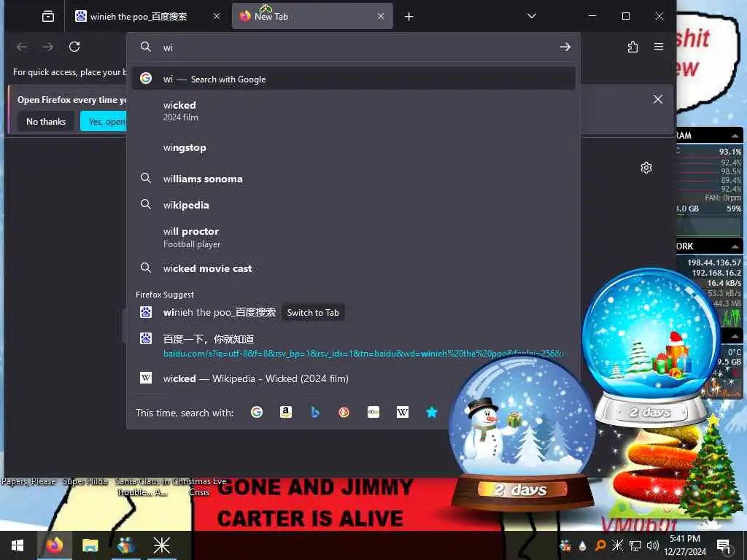Click the 'Yes, open' Firefox startup button
Screen dimensions: 747x560
coord(104,122)
